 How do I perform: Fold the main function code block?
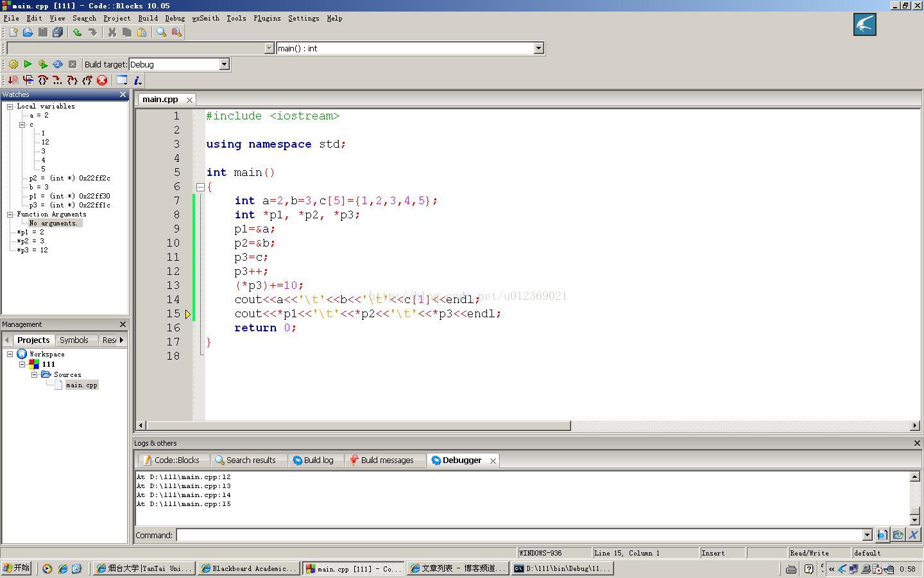[200, 187]
